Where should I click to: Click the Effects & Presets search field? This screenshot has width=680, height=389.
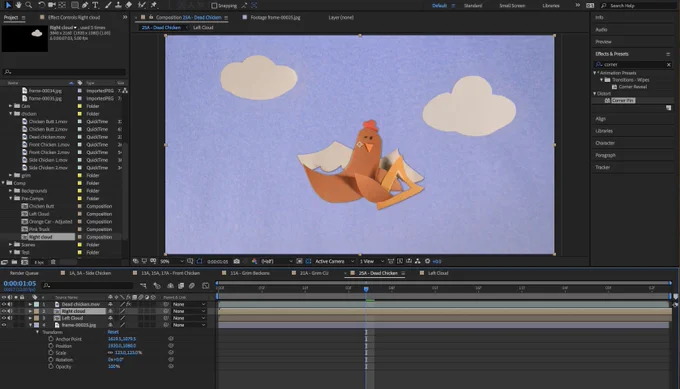coord(633,65)
